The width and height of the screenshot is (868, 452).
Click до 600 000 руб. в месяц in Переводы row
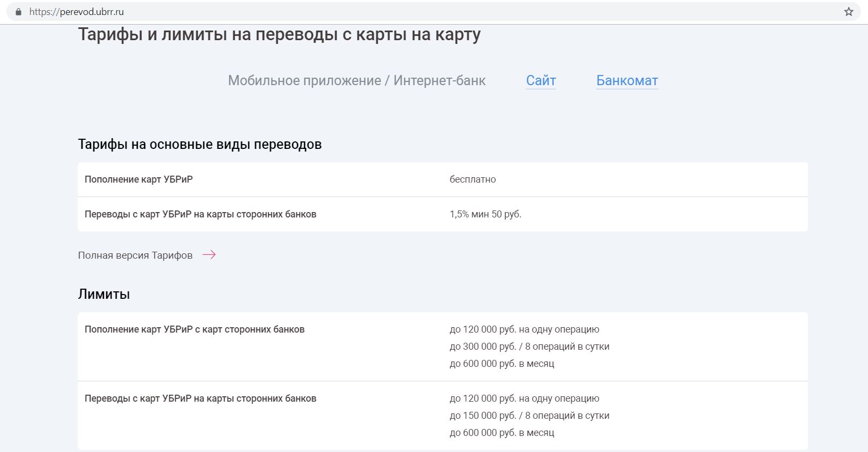502,433
